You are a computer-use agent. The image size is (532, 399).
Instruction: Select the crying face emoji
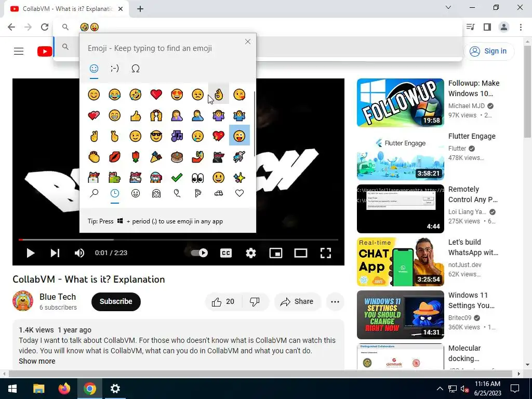198,136
